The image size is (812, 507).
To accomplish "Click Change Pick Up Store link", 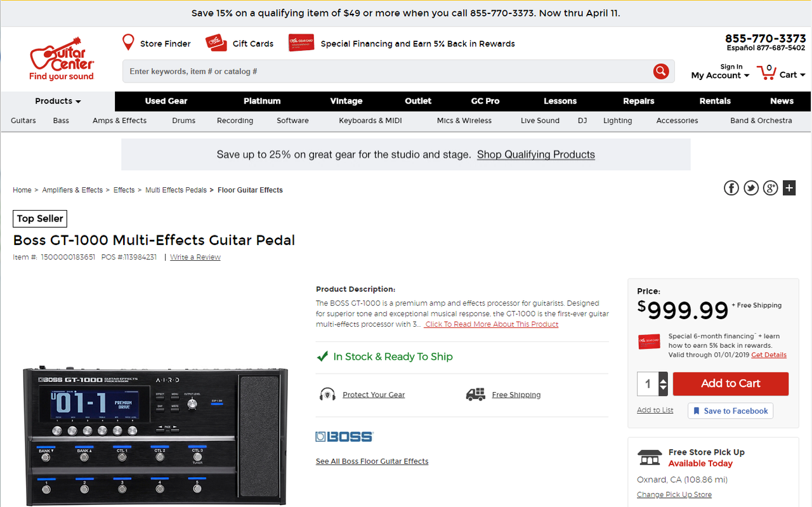I will pyautogui.click(x=674, y=494).
